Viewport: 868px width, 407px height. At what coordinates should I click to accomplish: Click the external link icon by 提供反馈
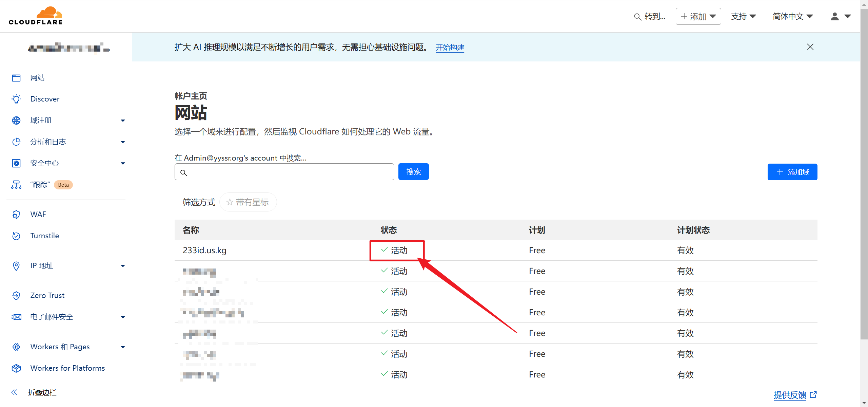click(x=813, y=395)
